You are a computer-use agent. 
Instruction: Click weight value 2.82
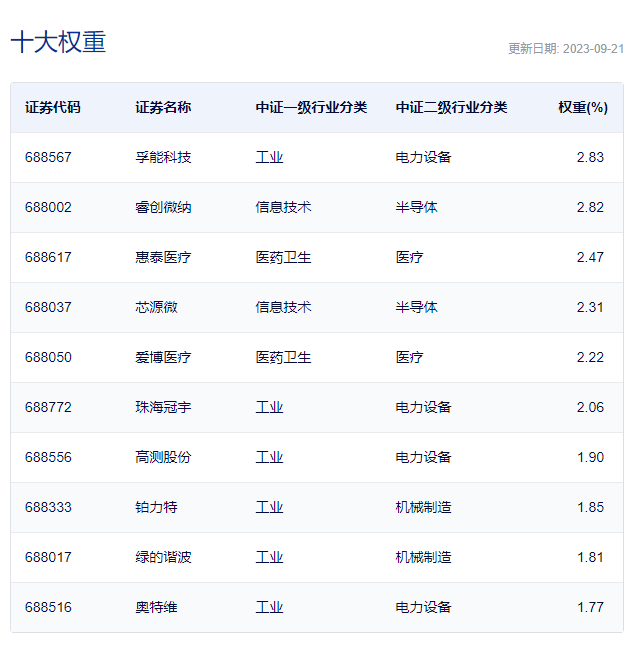pos(590,208)
